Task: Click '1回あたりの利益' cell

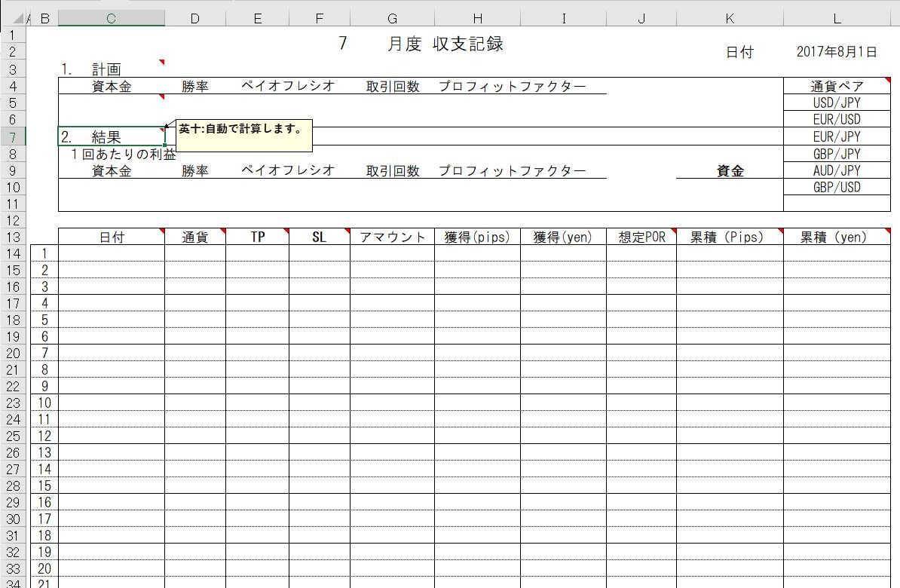Action: click(x=124, y=154)
